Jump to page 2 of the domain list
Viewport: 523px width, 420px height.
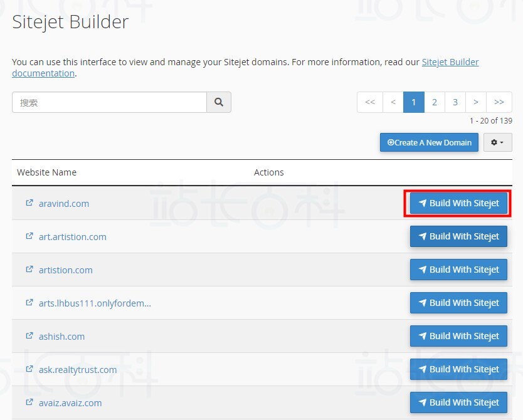435,102
